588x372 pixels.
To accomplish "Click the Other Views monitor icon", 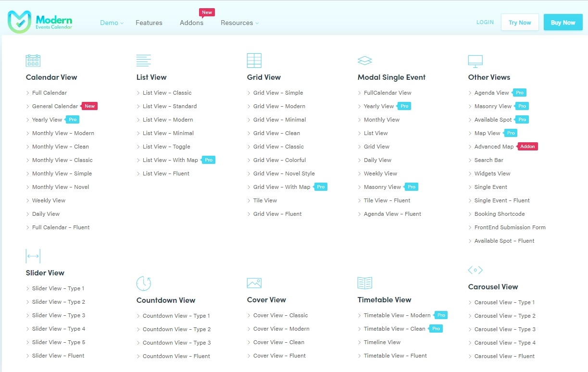I will click(x=475, y=61).
